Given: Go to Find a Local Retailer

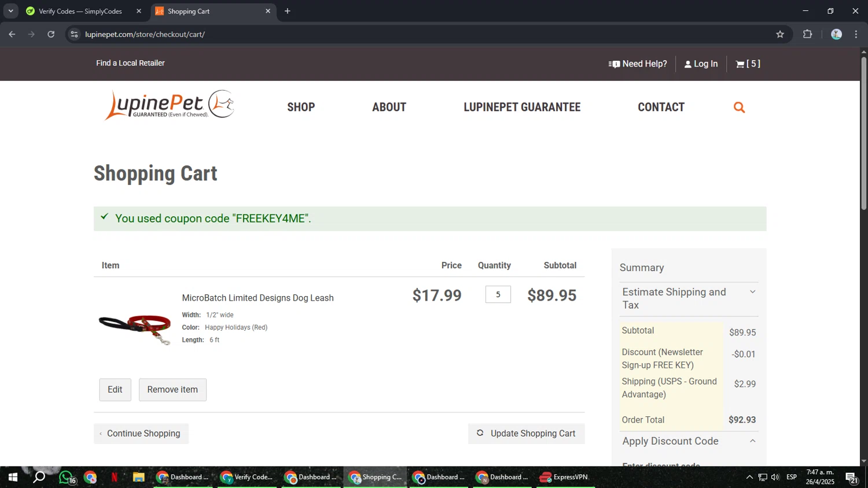Looking at the screenshot, I should pos(130,63).
